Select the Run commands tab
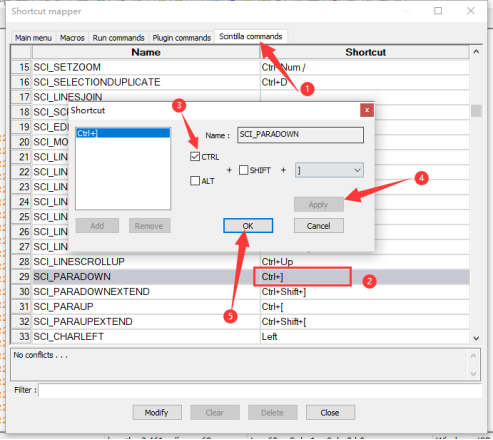 click(118, 38)
